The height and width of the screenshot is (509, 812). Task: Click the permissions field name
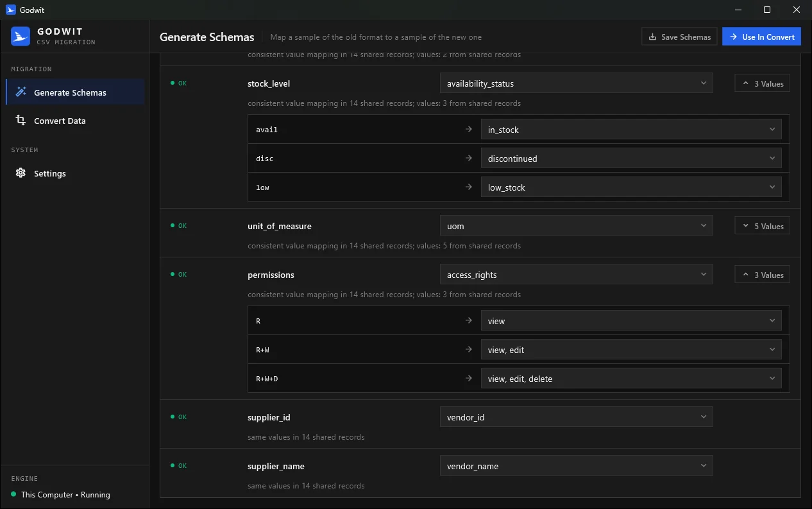tap(271, 275)
